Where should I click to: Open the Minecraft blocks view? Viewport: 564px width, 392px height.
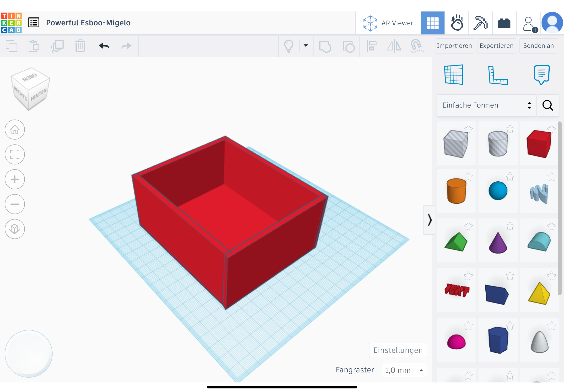point(481,23)
